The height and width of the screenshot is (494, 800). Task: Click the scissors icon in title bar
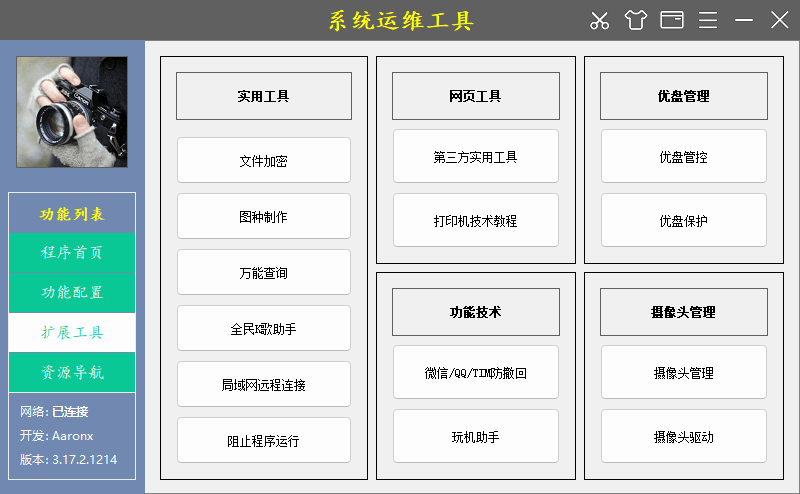(x=599, y=20)
